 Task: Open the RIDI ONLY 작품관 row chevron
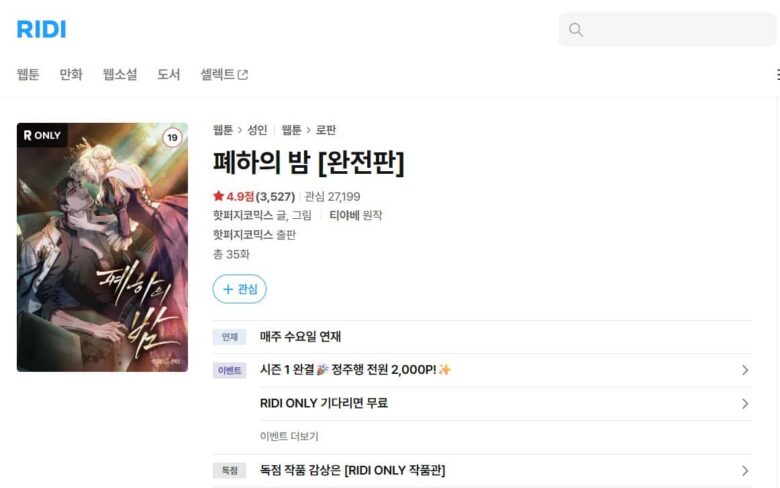(x=745, y=471)
